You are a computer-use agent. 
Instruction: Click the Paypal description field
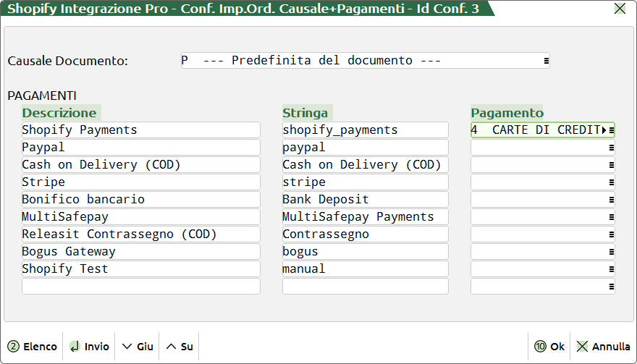(x=140, y=148)
